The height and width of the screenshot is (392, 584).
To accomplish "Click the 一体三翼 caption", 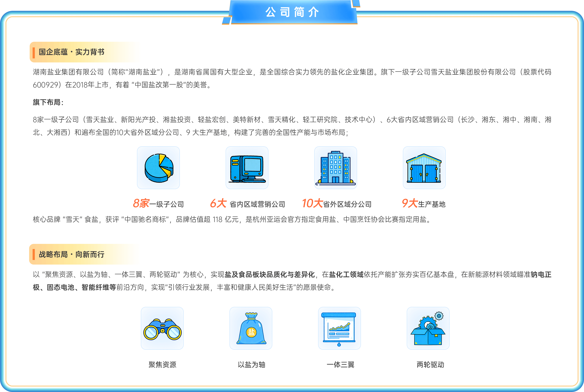I will click(340, 365).
